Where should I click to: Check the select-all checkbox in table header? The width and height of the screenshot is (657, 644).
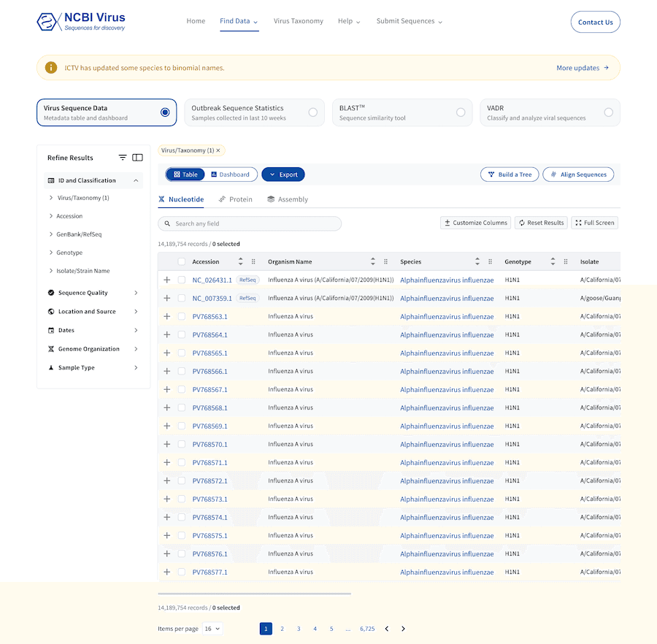(182, 261)
